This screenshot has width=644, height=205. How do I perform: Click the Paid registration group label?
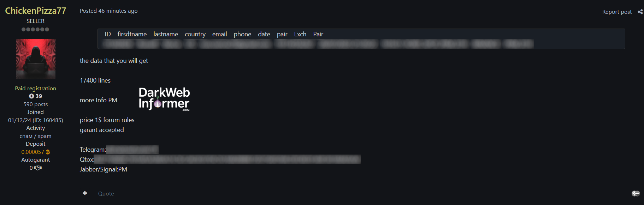36,89
